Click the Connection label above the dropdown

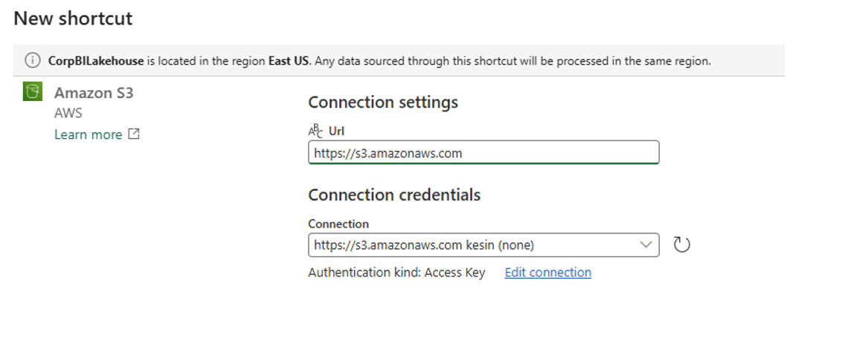(338, 224)
